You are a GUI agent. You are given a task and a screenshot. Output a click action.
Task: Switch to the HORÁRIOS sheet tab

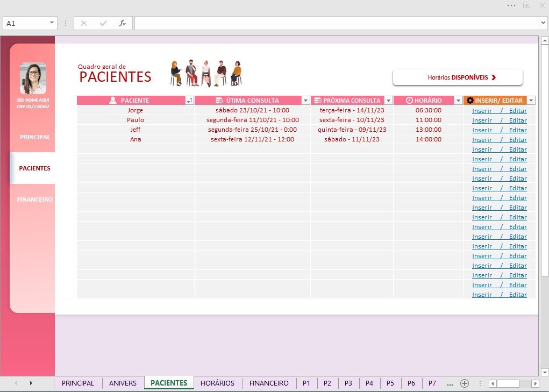[x=217, y=383]
